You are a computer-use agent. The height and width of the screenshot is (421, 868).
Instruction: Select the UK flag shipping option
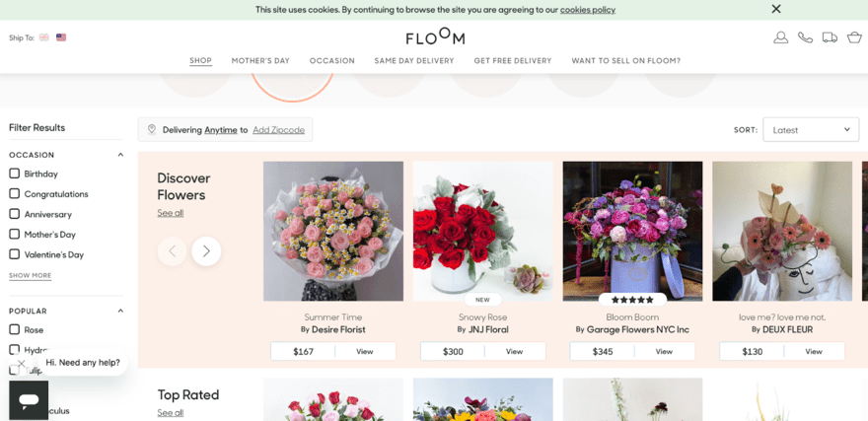coord(44,37)
